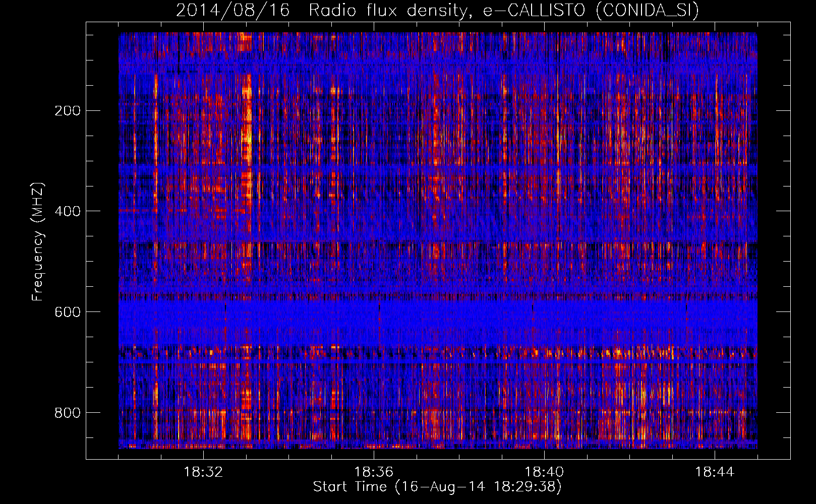Click the 18:40 time tick label
This screenshot has height=504, width=816.
(x=544, y=472)
